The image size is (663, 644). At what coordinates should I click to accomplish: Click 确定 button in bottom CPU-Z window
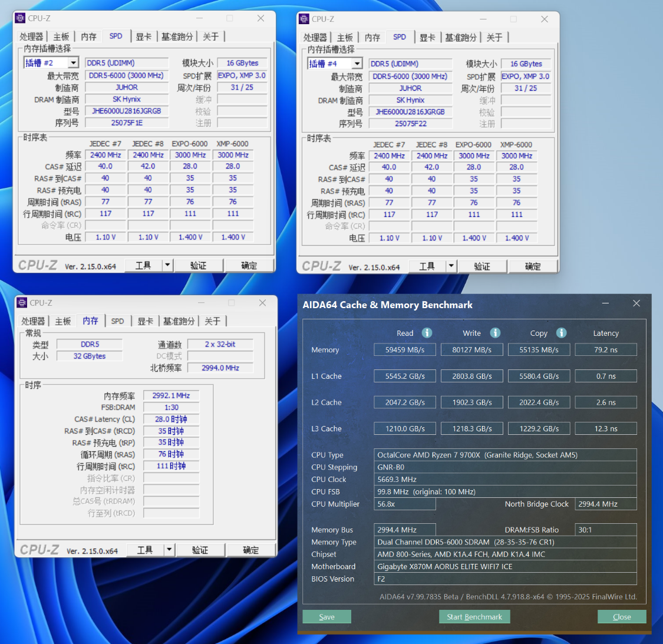click(x=250, y=549)
